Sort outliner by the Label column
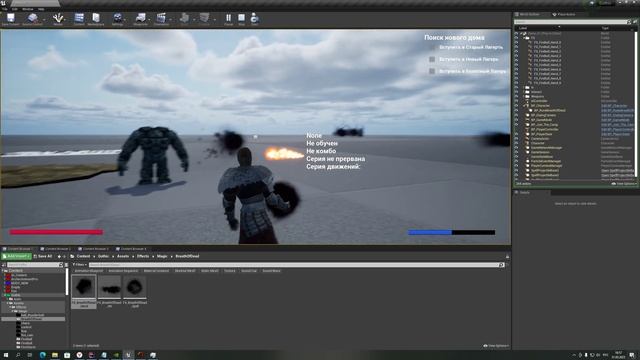 523,28
